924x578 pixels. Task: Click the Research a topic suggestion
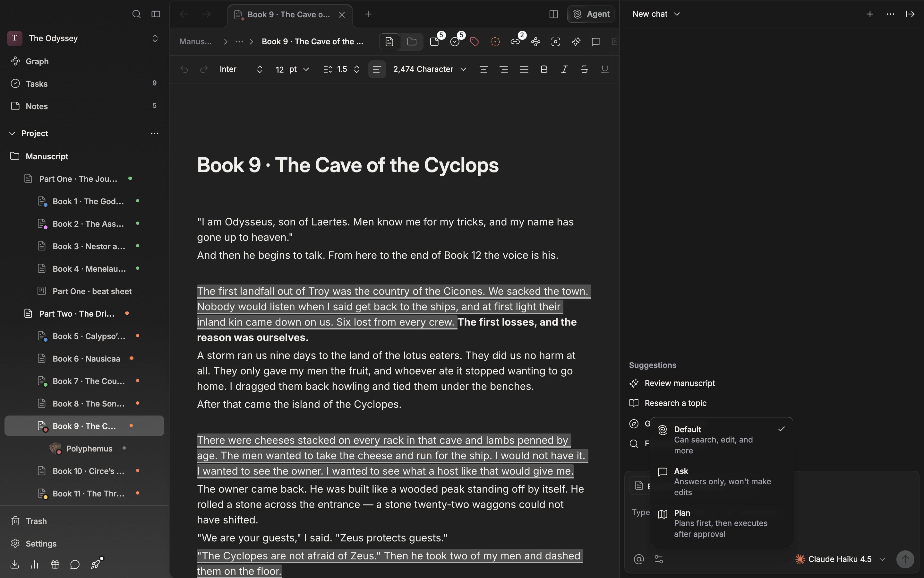click(x=668, y=403)
